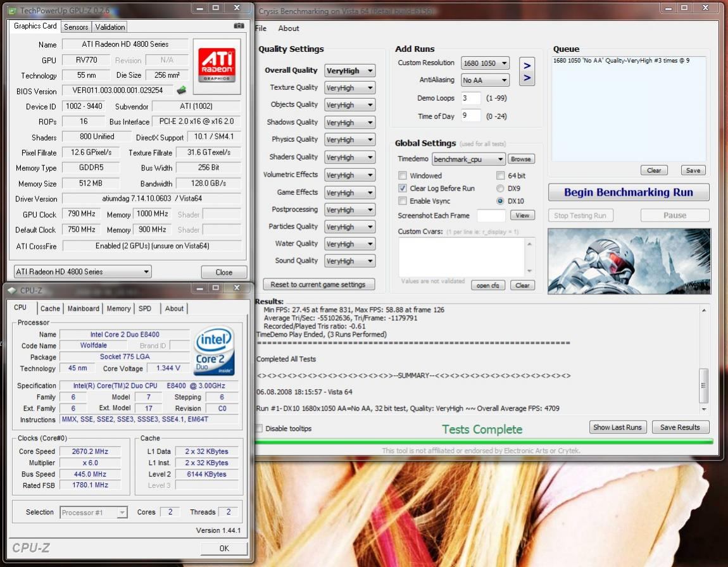Open the Memory tab in CPU-Z
Viewport: 728px width, 567px height.
(x=119, y=309)
